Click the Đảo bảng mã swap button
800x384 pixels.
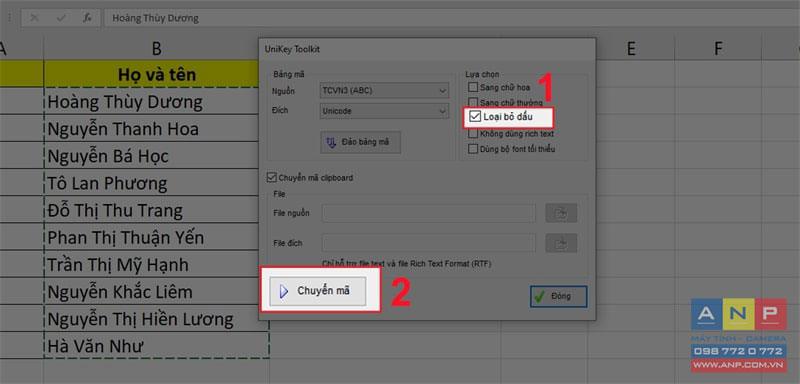[360, 142]
